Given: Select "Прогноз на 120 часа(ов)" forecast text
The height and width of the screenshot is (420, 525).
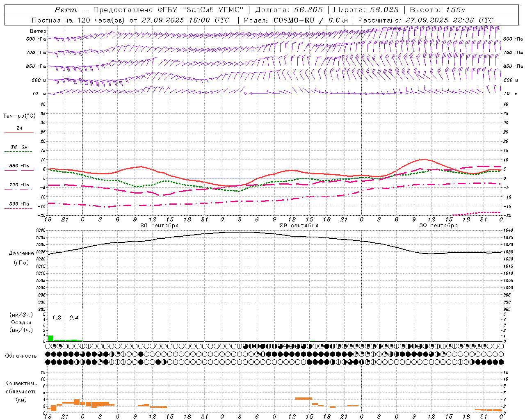Looking at the screenshot, I should pos(78,20).
